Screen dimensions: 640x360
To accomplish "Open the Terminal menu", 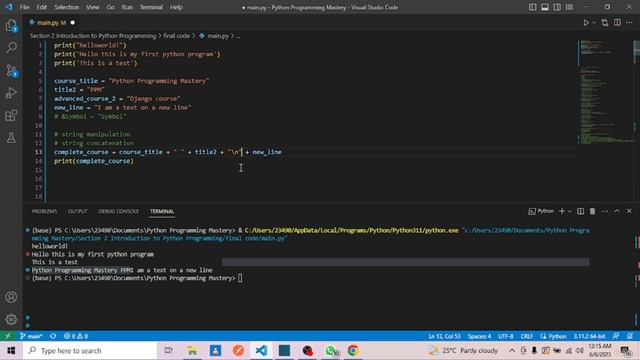I will (151, 7).
